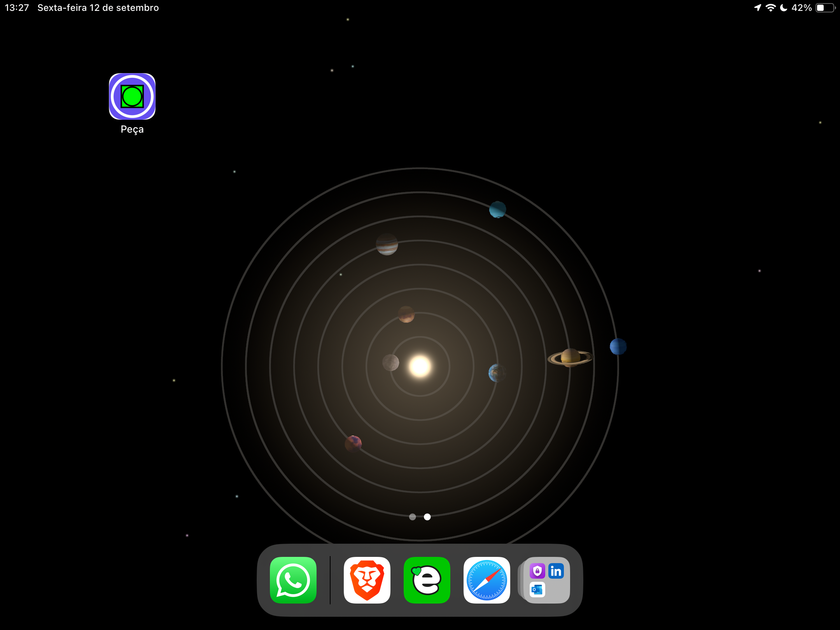Image resolution: width=840 pixels, height=630 pixels.
Task: Switch to the first home screen page dot
Action: (413, 517)
